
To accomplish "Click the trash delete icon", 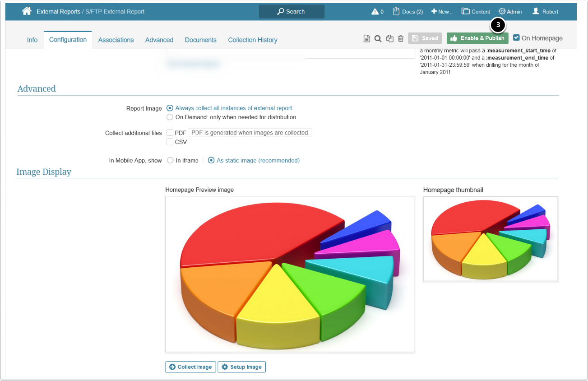I will (401, 39).
